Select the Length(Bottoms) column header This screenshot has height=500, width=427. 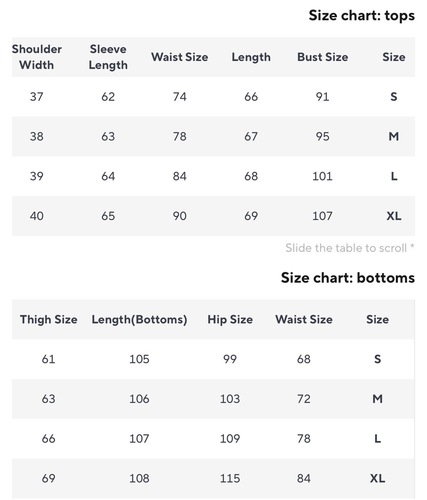click(139, 319)
